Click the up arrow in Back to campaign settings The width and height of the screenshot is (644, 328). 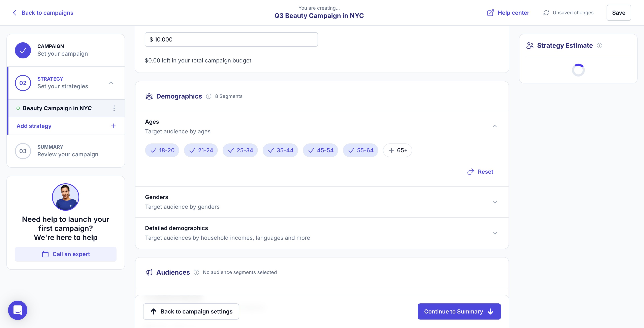coord(154,311)
